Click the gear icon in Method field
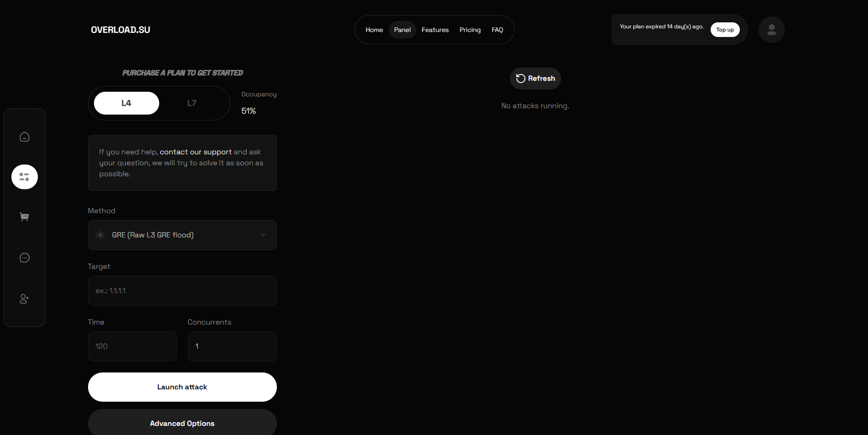 [x=100, y=235]
